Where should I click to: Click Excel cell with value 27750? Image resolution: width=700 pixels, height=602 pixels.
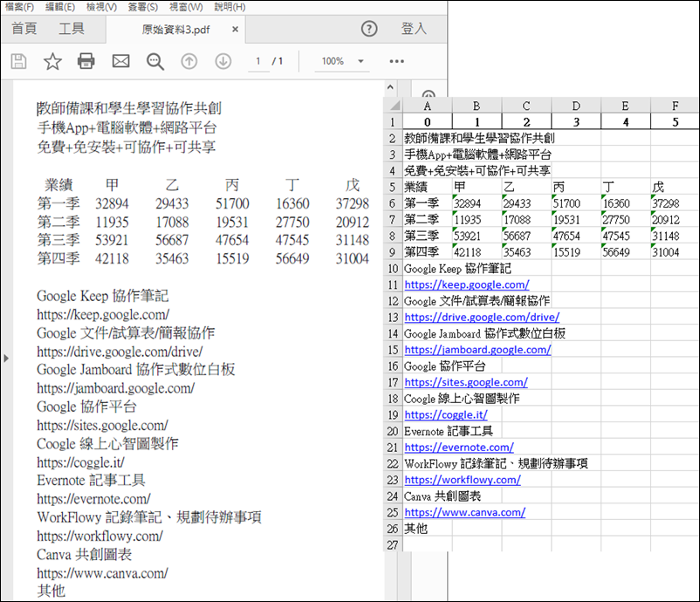[x=626, y=220]
